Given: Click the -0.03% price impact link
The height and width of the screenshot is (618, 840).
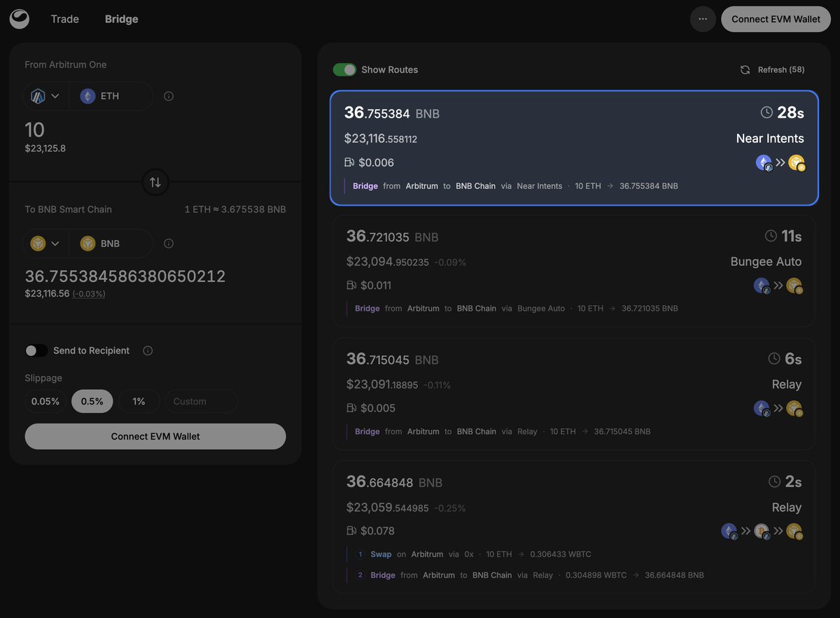Looking at the screenshot, I should pos(89,294).
